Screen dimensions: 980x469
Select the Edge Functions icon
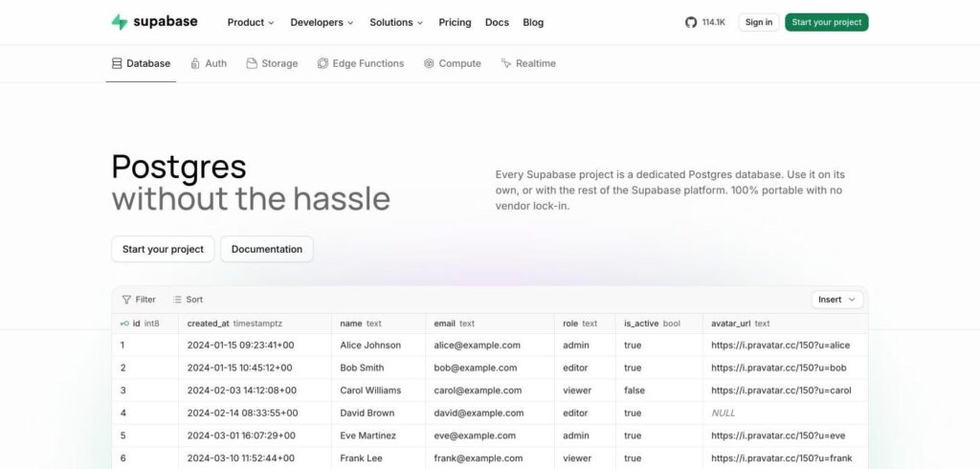tap(323, 63)
